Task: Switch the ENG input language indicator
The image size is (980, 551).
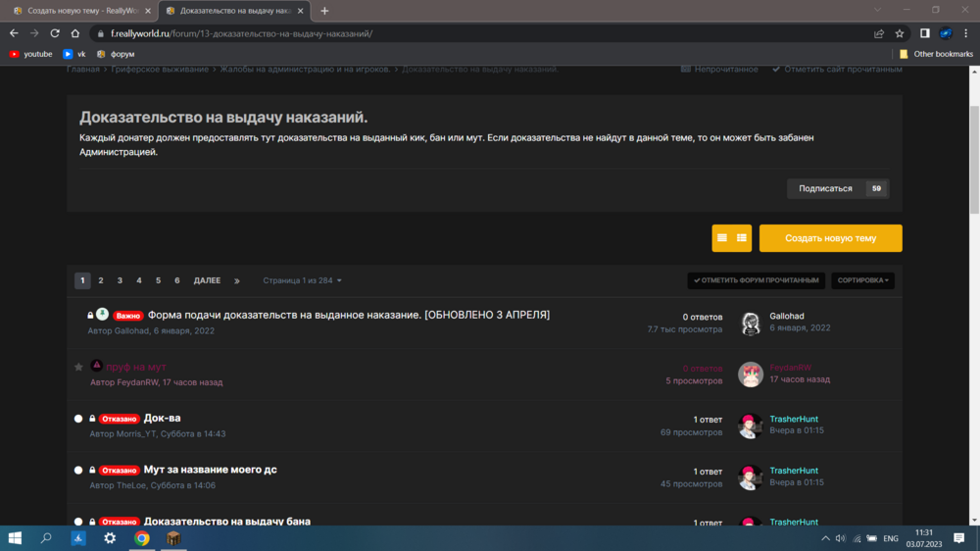Action: [x=891, y=538]
